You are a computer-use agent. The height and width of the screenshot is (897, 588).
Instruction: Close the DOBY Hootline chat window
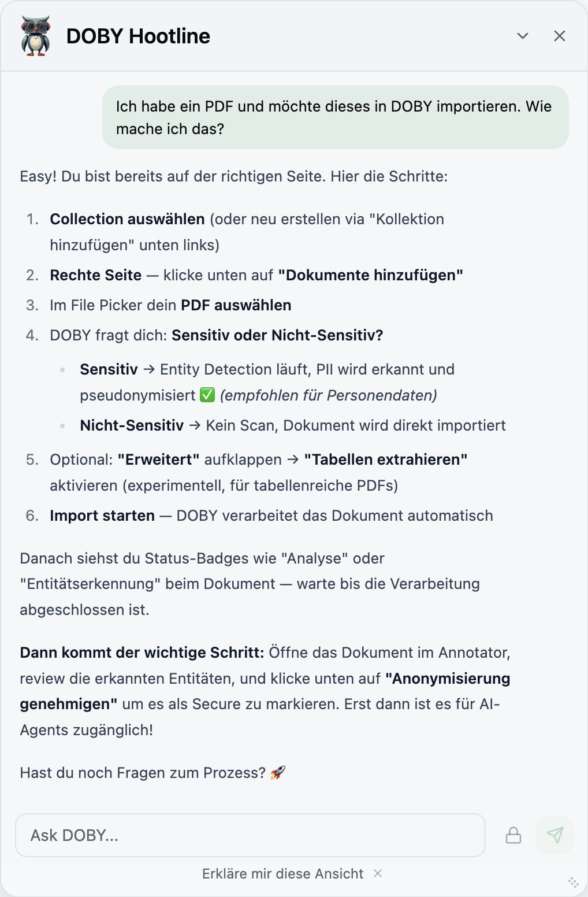560,36
